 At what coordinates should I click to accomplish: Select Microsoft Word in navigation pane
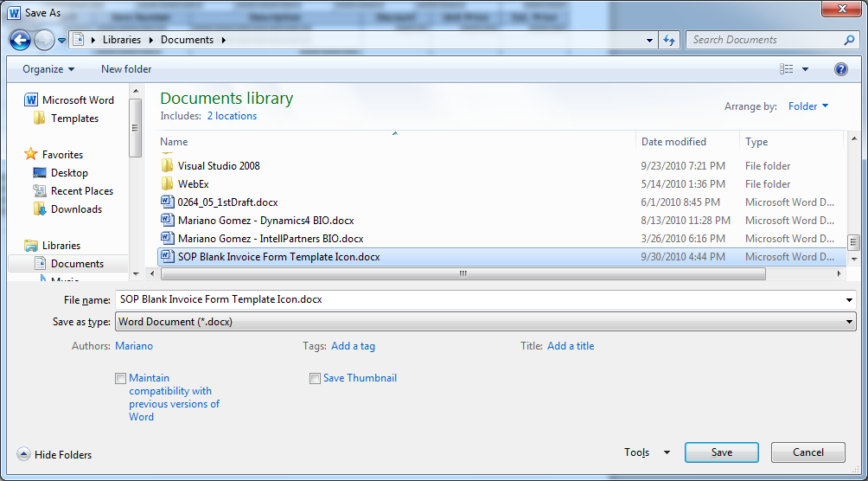(69, 100)
